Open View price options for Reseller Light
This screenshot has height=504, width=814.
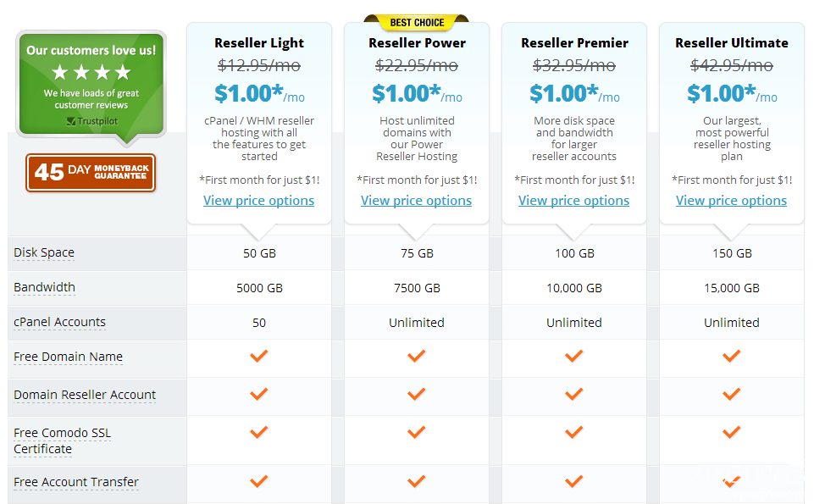259,201
